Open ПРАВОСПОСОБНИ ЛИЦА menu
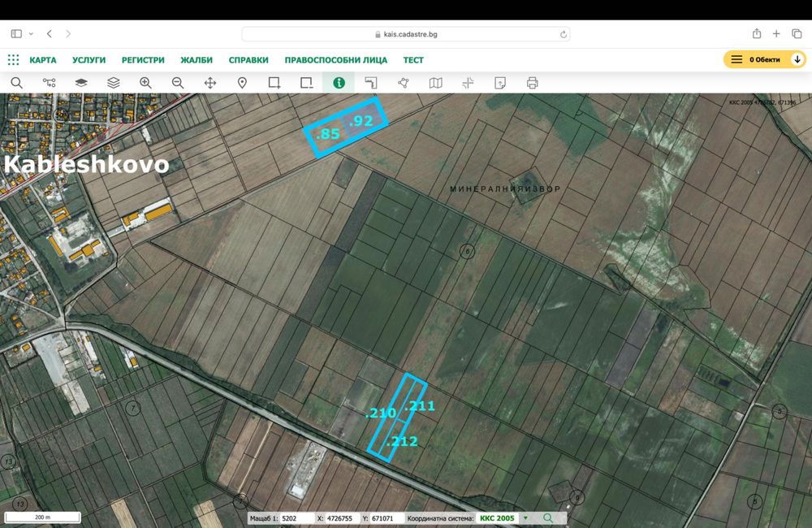This screenshot has height=528, width=812. [336, 60]
